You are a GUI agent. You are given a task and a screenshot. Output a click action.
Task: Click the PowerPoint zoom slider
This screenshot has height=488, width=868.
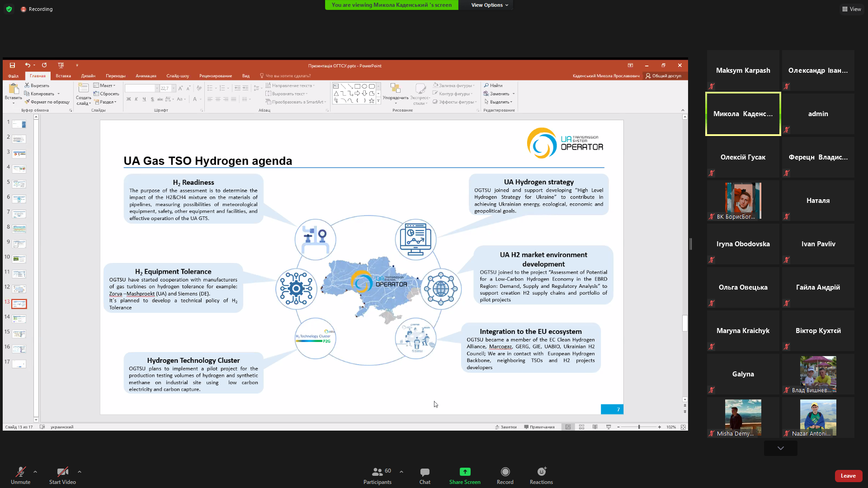[x=639, y=427]
